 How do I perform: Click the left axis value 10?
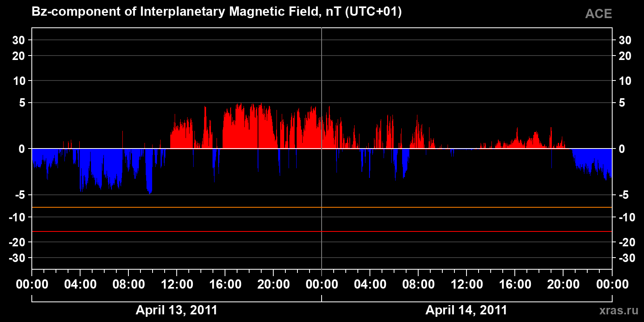pyautogui.click(x=19, y=81)
